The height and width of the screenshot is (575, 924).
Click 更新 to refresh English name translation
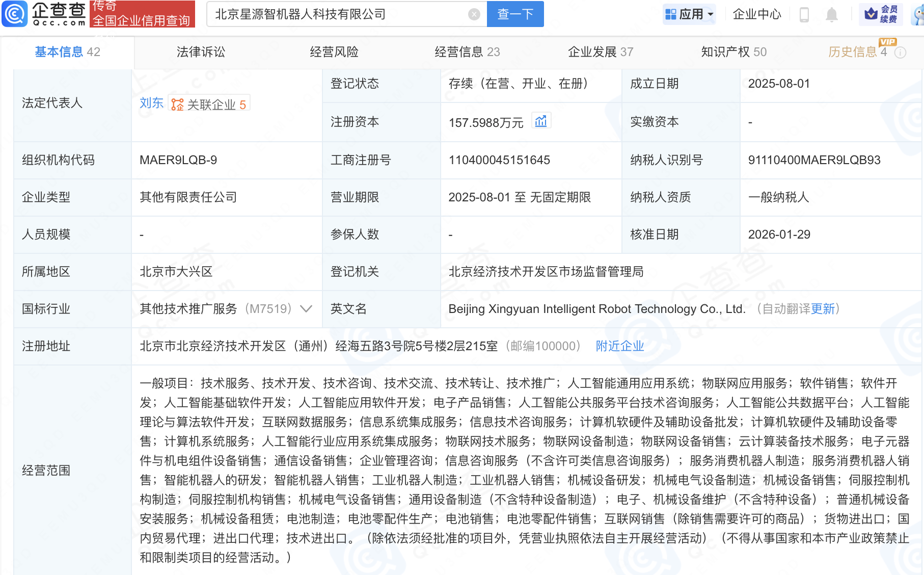point(822,309)
